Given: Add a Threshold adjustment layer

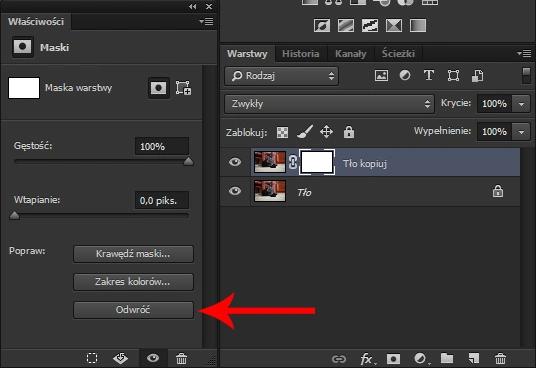Looking at the screenshot, I should 370,25.
